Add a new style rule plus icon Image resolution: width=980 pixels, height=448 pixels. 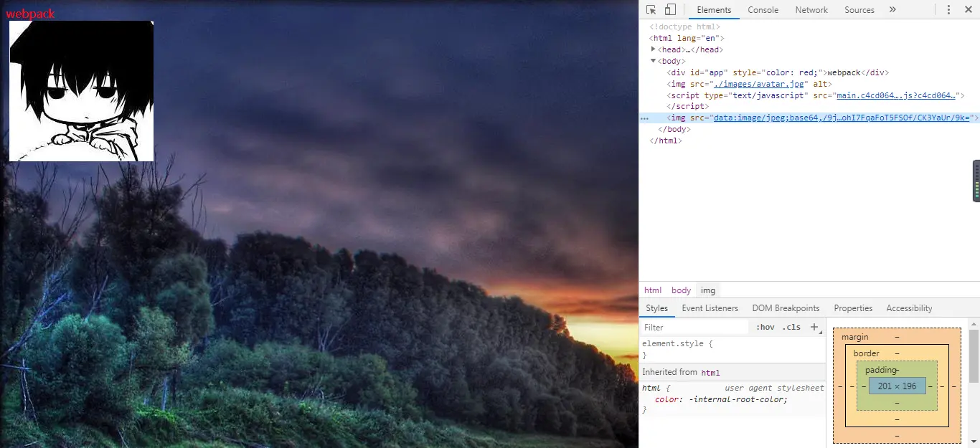[814, 328]
